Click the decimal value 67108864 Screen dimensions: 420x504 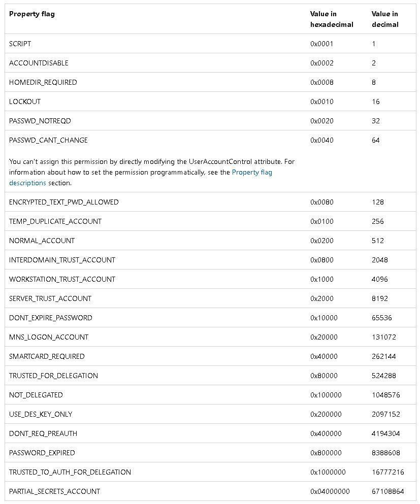387,491
